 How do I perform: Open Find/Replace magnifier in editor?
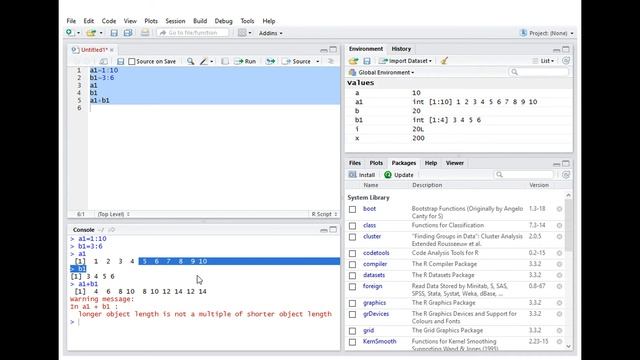tap(191, 61)
